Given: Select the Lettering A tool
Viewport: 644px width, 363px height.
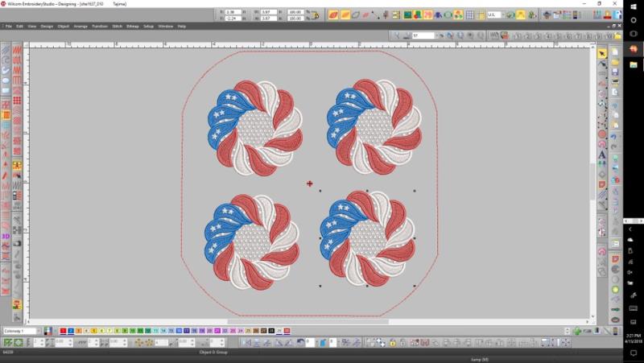Looking at the screenshot, I should 602,155.
